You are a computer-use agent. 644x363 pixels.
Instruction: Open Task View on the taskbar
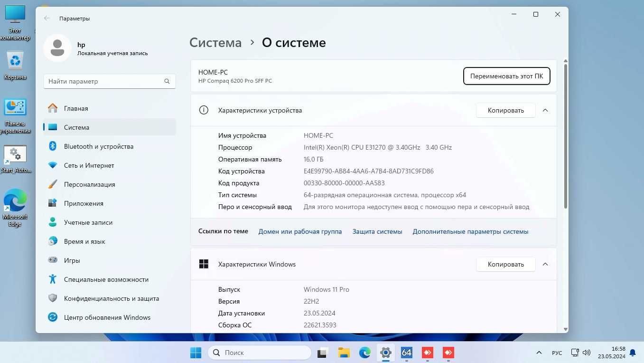(x=323, y=353)
